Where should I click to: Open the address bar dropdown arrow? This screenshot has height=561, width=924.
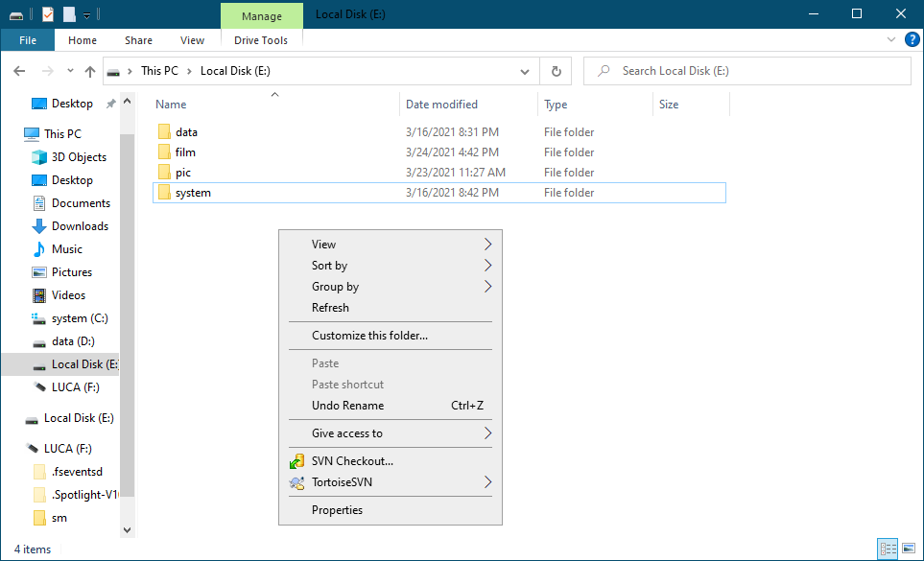click(x=524, y=71)
